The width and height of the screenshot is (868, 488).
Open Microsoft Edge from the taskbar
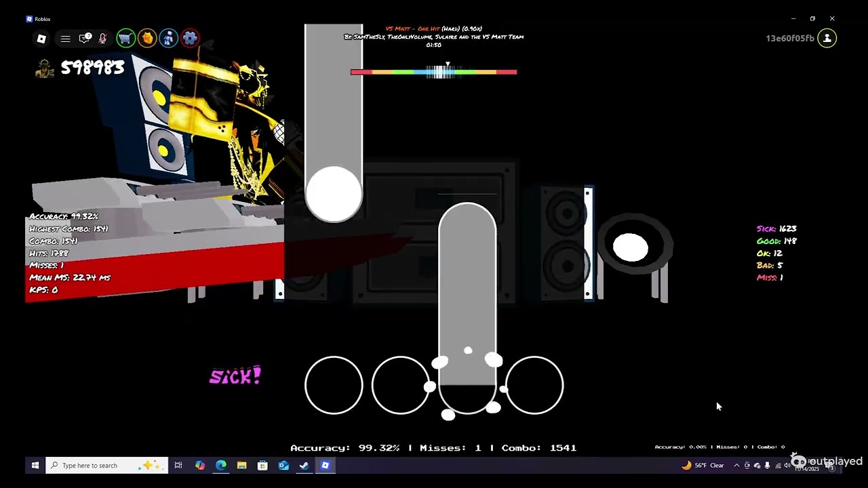[x=221, y=466]
